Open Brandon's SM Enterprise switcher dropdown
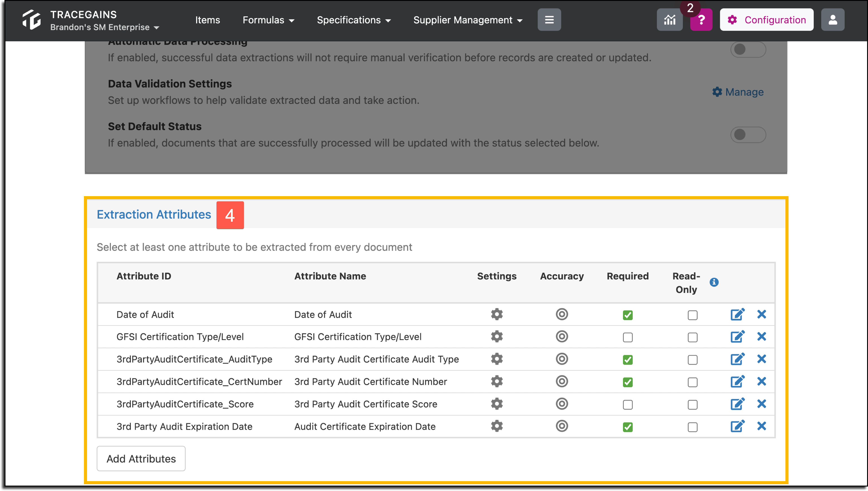This screenshot has width=868, height=491. pyautogui.click(x=105, y=27)
